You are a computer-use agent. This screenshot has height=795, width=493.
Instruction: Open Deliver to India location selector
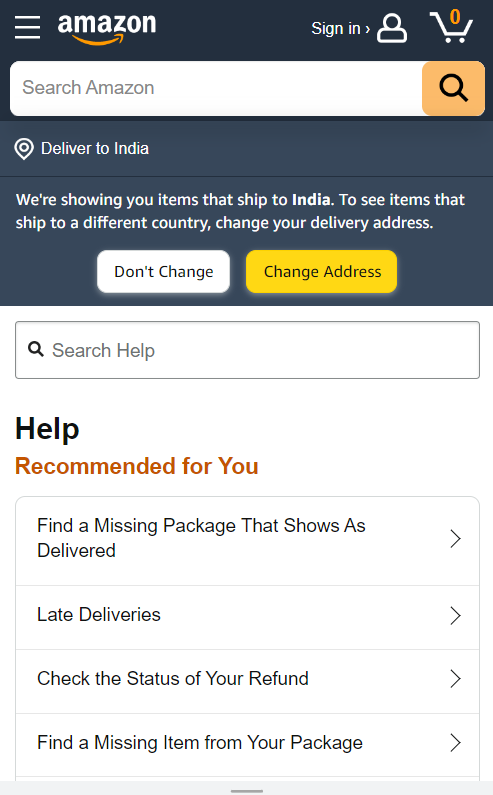(82, 149)
